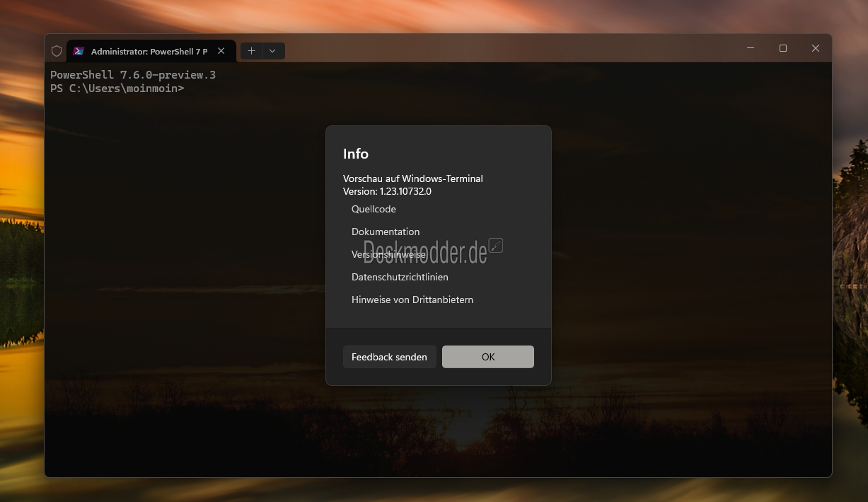Open the Versionshinweise link
This screenshot has width=868, height=502.
tap(388, 254)
